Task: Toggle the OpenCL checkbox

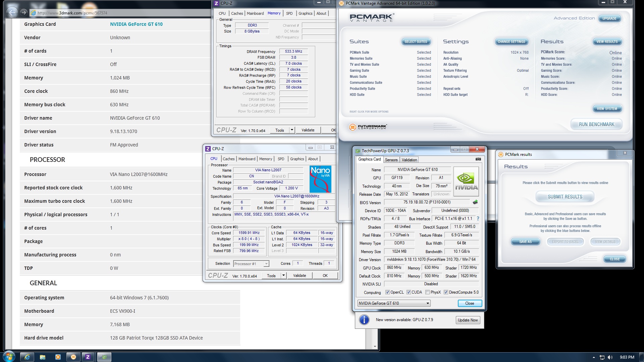Action: coord(387,292)
